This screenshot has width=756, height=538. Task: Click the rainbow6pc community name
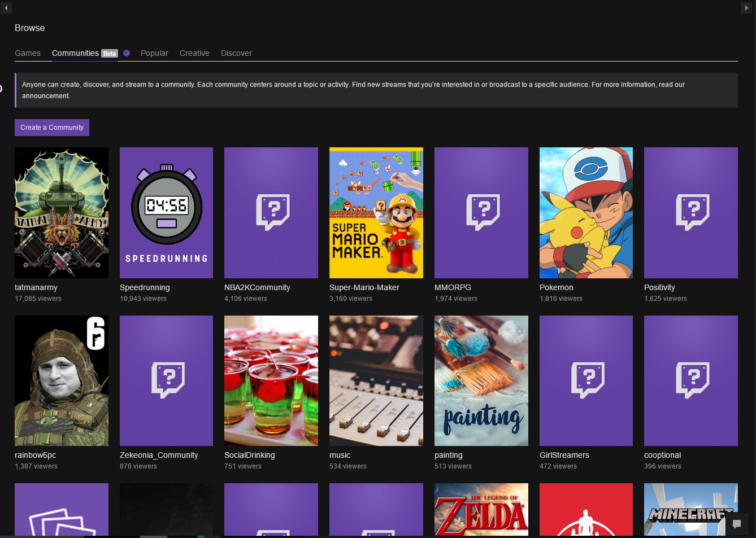point(36,455)
